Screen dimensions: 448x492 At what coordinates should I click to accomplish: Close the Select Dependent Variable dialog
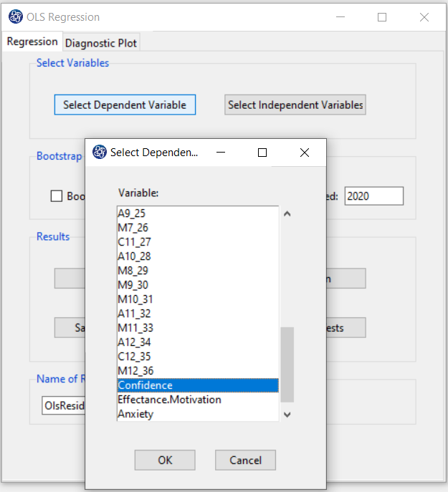[x=305, y=153]
